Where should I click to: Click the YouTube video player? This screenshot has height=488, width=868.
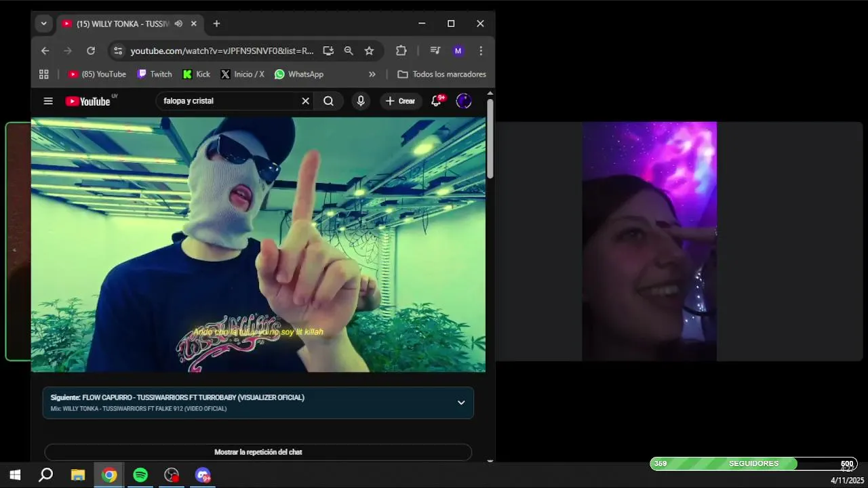point(258,245)
